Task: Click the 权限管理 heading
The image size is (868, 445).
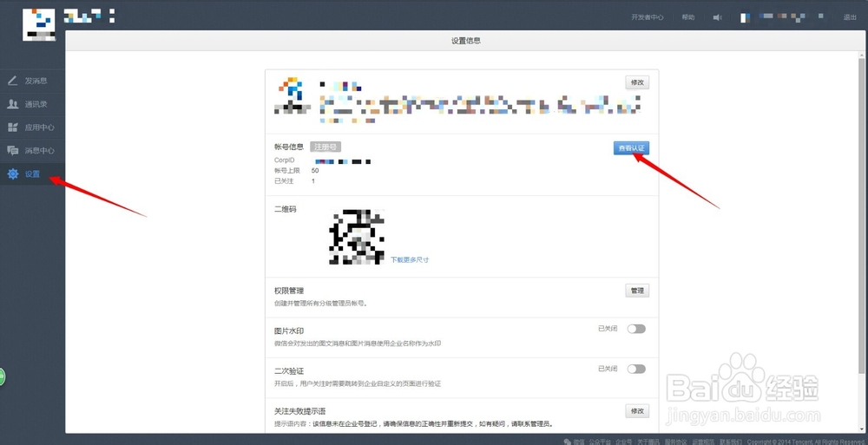Action: [x=289, y=291]
